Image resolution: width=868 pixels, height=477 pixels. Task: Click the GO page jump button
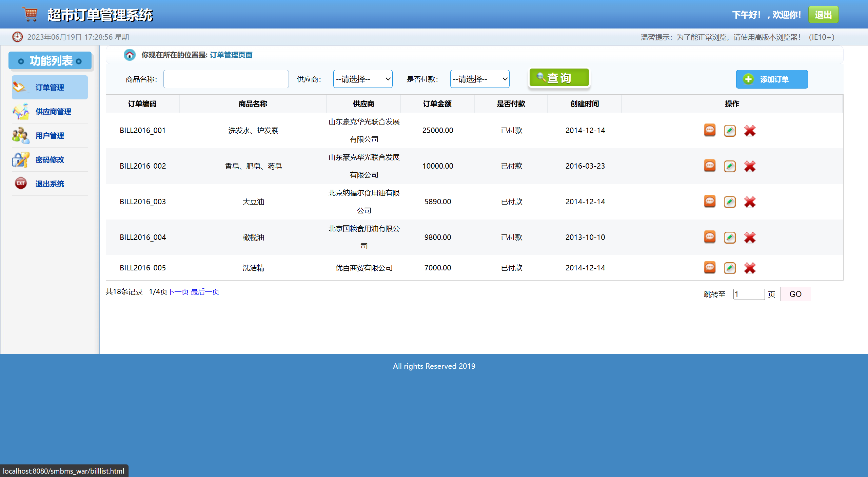[795, 294]
